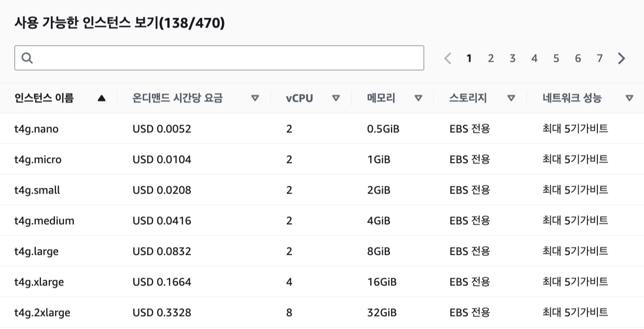Jump to page 2
Viewport: 644px width, 329px height.
click(x=491, y=58)
